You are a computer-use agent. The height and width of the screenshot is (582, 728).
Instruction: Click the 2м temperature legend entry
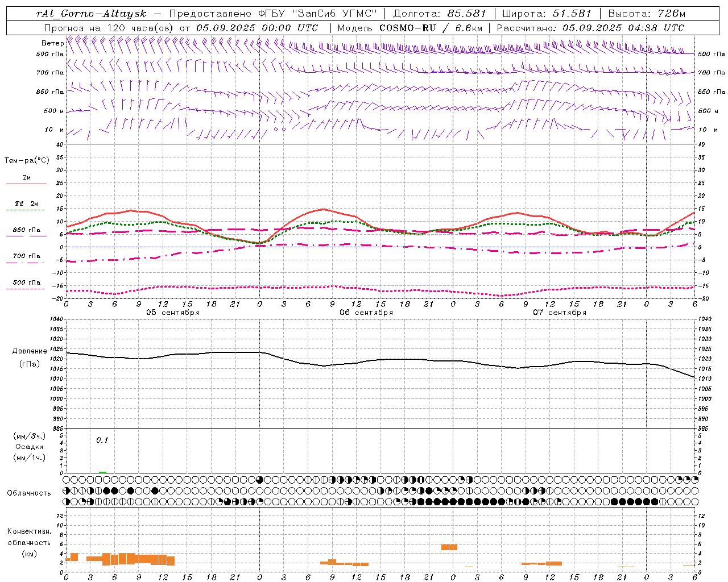(x=27, y=177)
